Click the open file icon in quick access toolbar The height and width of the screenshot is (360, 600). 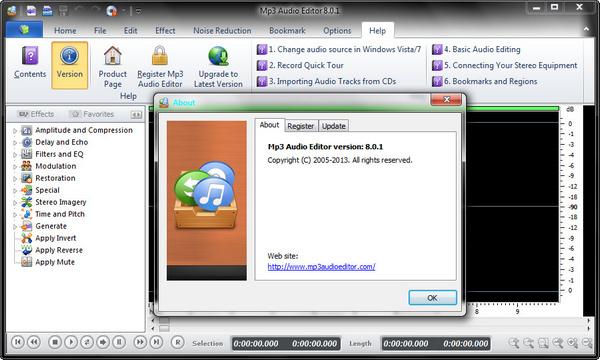tap(47, 11)
